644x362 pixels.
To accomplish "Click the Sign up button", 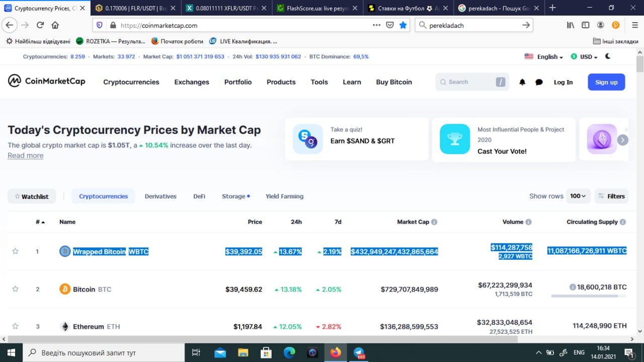I will pos(606,82).
